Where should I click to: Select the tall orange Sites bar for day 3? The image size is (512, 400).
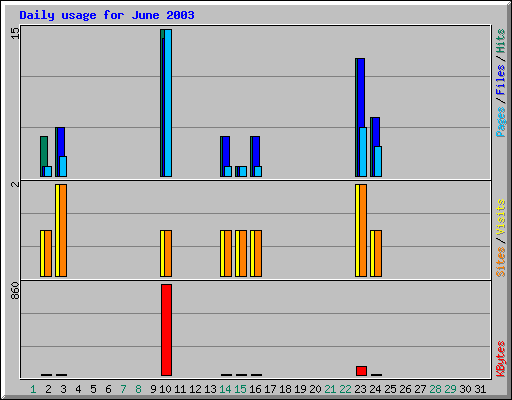pos(63,230)
